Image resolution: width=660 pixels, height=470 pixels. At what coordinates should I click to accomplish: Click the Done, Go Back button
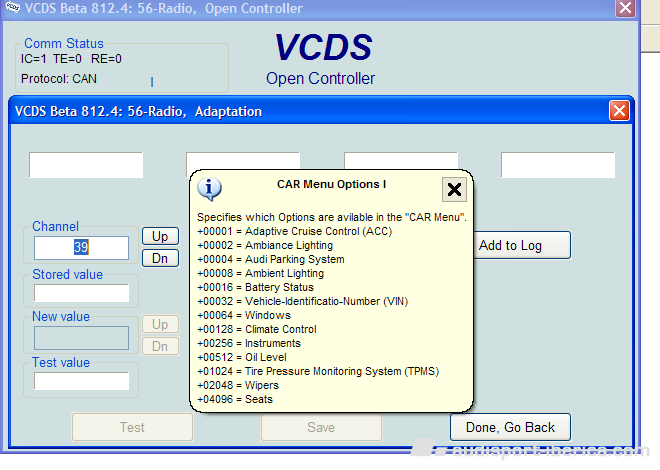[x=510, y=427]
